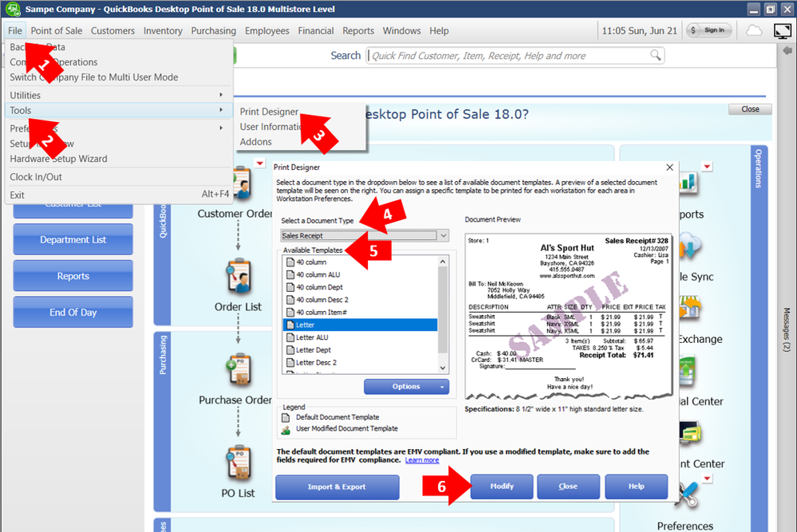Viewport: 797px width, 532px height.
Task: Click the Sign In button
Action: (709, 30)
